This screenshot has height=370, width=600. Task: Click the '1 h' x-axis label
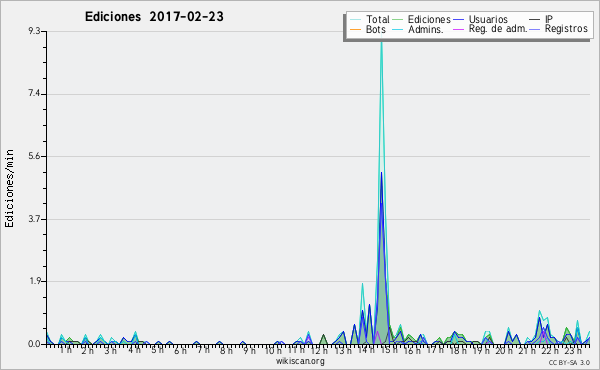click(66, 350)
